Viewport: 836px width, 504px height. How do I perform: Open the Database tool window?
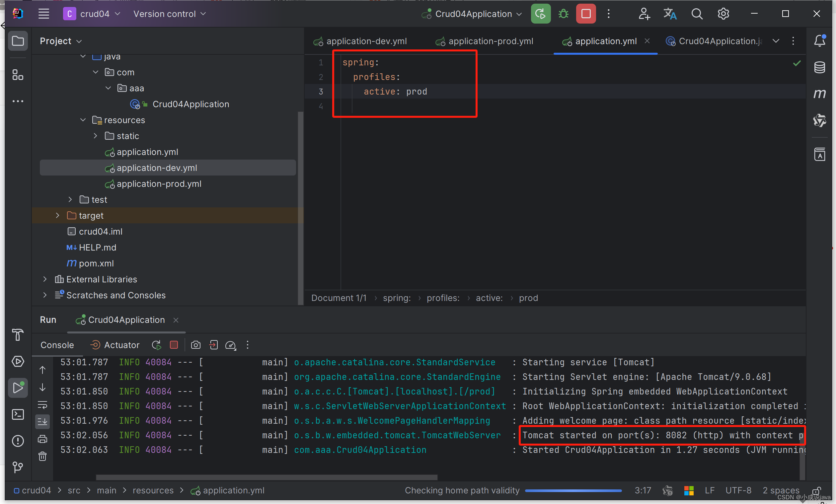(x=820, y=67)
